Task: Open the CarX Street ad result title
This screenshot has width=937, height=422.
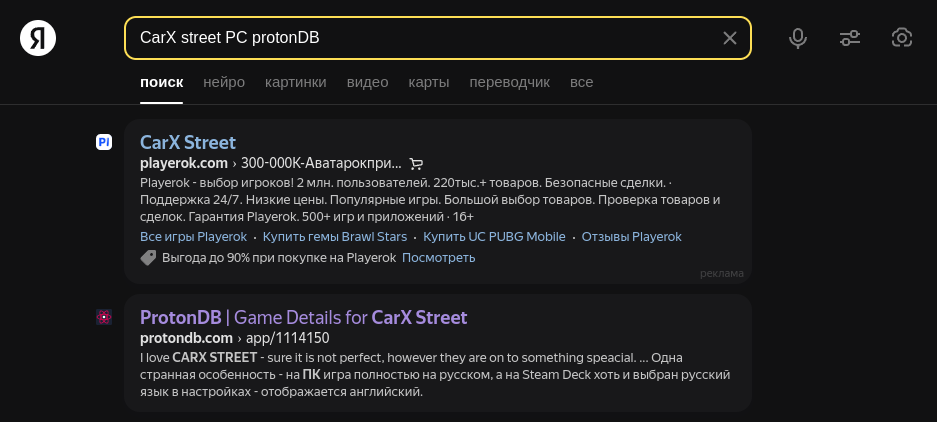Action: coord(188,142)
